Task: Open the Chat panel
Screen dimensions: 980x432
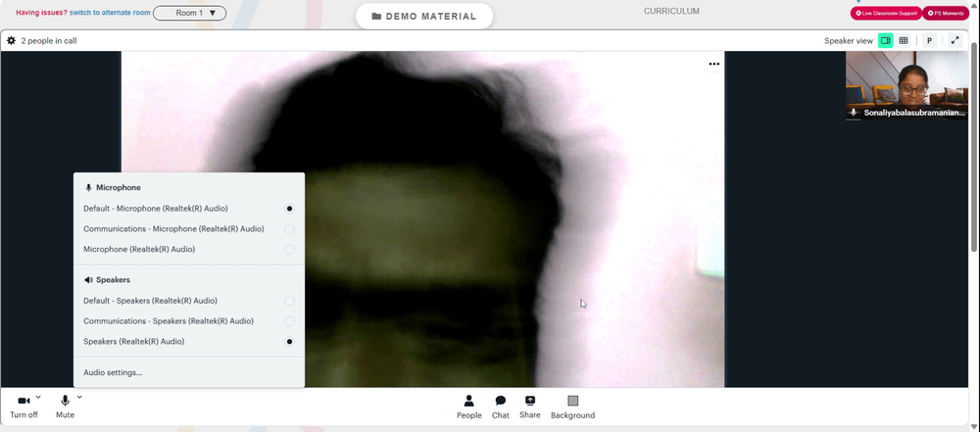Action: (501, 407)
